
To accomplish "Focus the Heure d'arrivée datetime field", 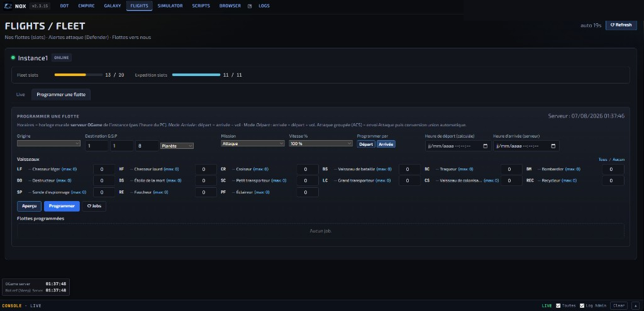I will point(526,146).
